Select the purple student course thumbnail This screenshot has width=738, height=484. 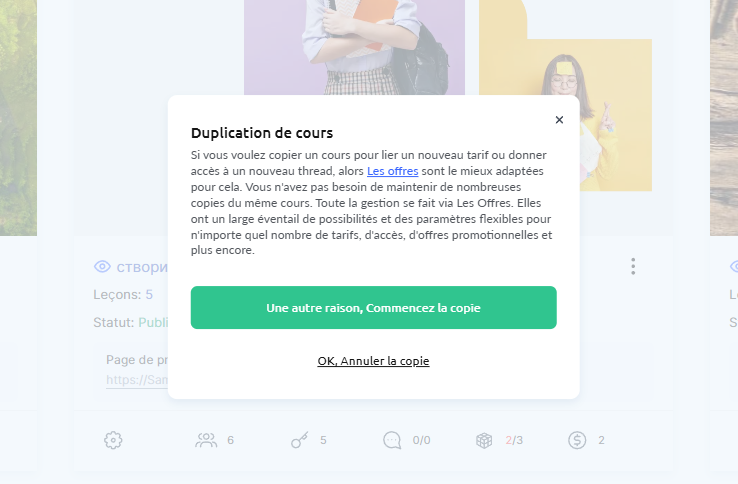(x=354, y=47)
